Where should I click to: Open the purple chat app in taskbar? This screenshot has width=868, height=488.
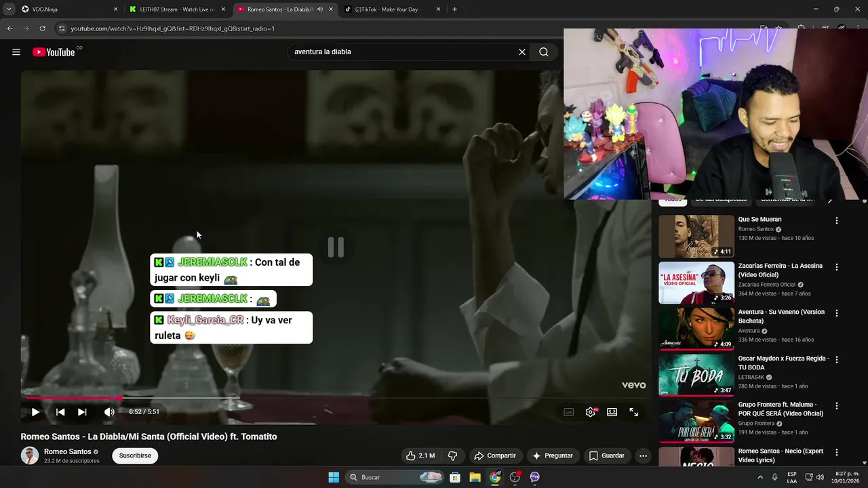pos(534,477)
